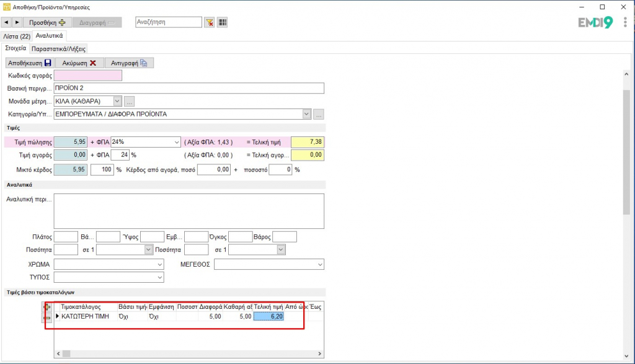Open the ΜΕΓΕΘΟΣ dropdown
Screen dimensions: 635x364
pyautogui.click(x=320, y=264)
